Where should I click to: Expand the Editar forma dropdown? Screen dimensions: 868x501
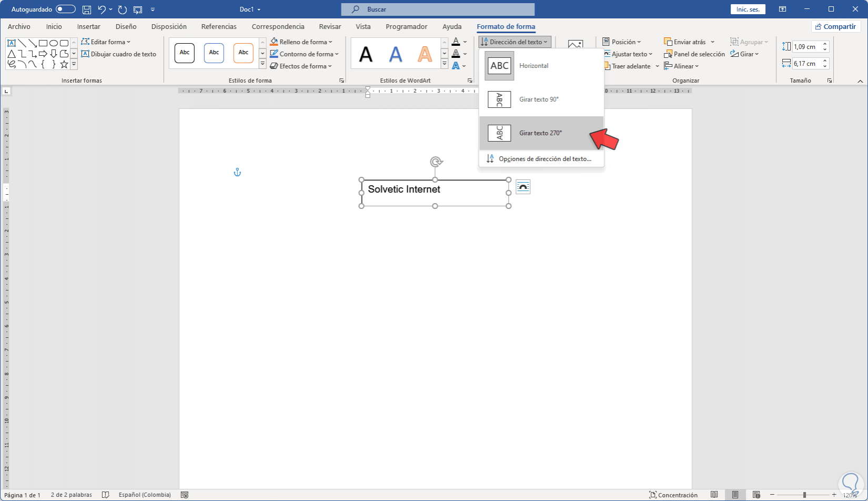click(x=106, y=42)
